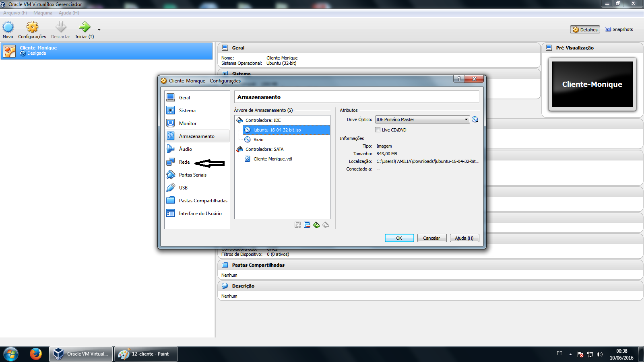Click the Descrição section header
The image size is (644, 362).
click(430, 286)
